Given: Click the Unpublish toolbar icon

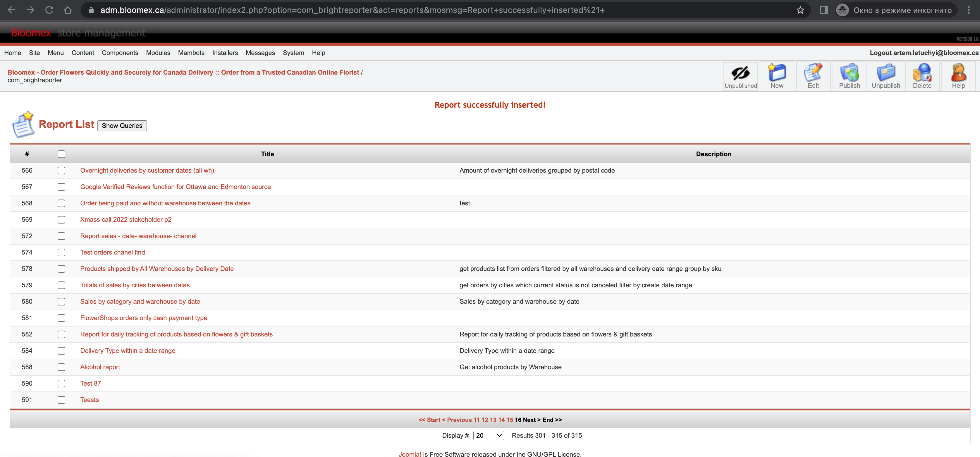Looking at the screenshot, I should 886,76.
